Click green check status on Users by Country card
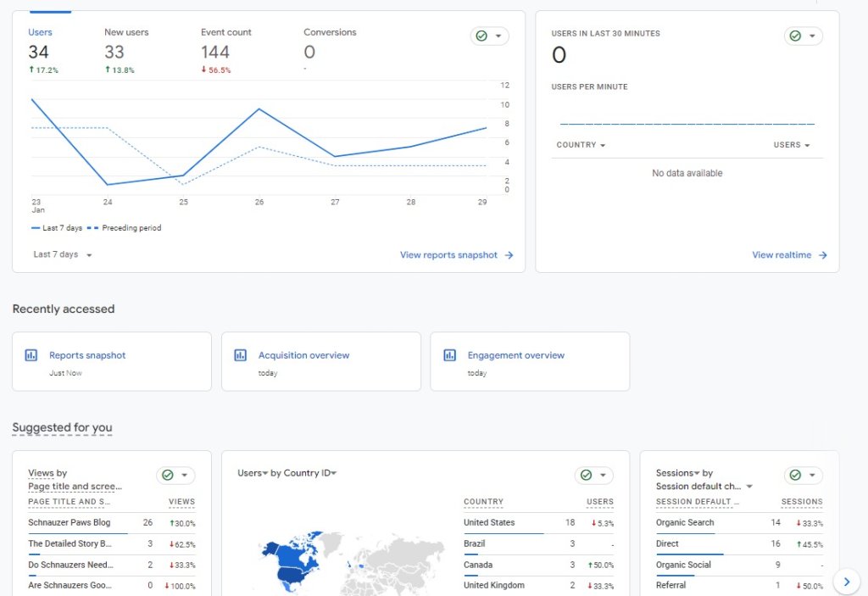 [593, 476]
